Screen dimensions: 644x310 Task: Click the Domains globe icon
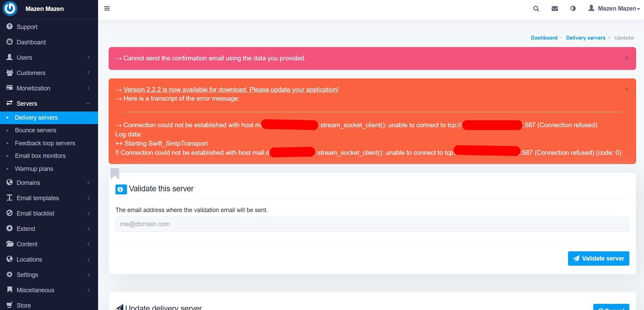[x=10, y=182]
